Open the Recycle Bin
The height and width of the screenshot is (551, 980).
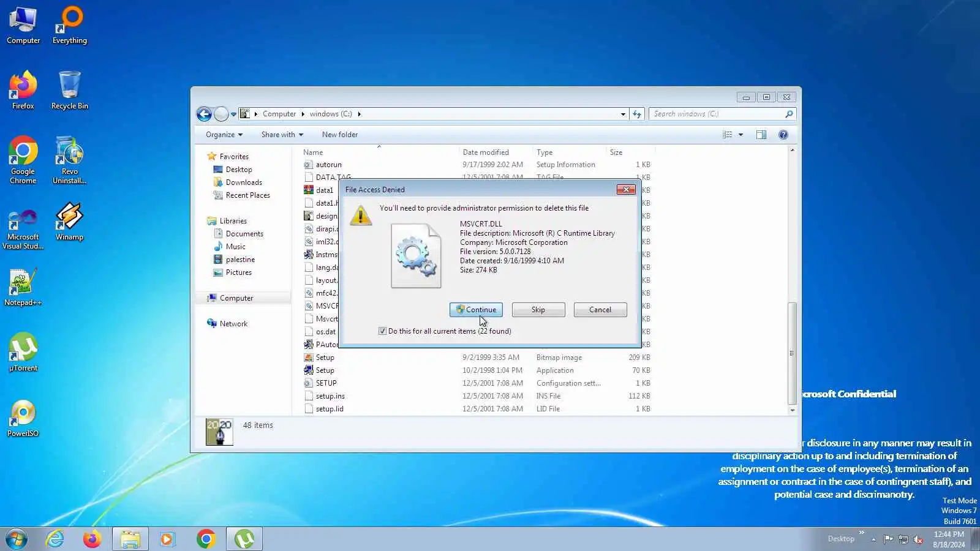[x=70, y=91]
